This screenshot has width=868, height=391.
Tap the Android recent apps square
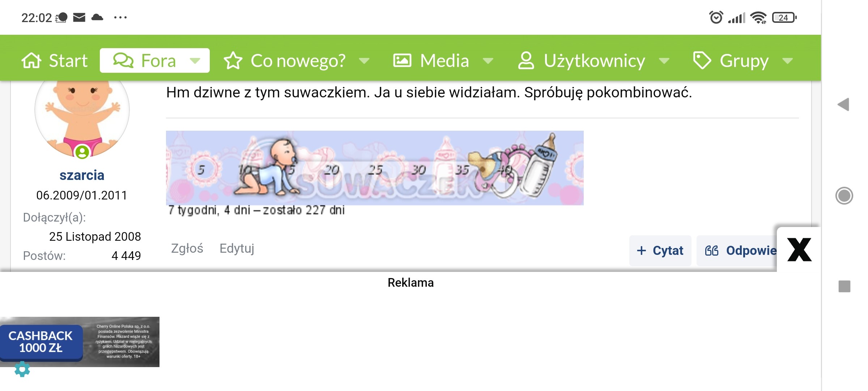click(844, 286)
